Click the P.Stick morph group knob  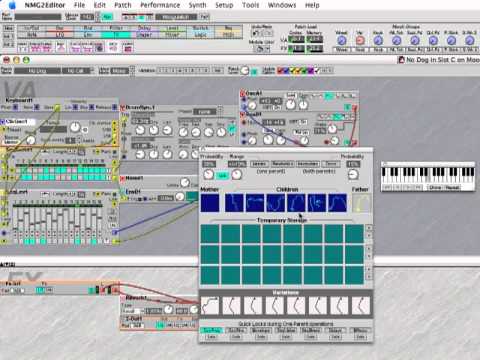(x=451, y=41)
